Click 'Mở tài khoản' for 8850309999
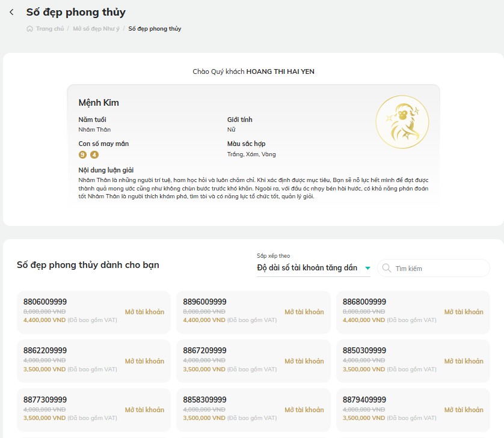Viewport: 504px width, 438px height. pos(464,361)
